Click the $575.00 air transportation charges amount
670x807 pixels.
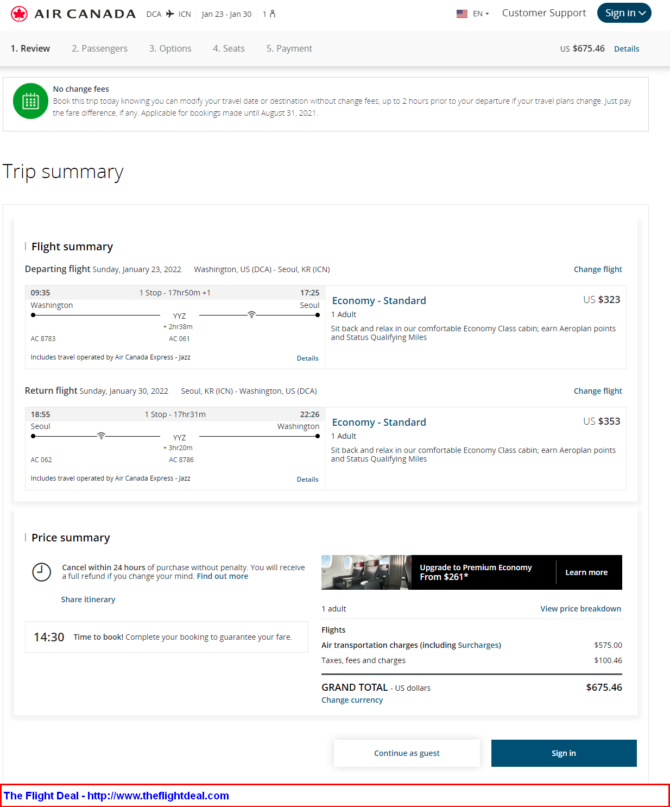tap(608, 645)
